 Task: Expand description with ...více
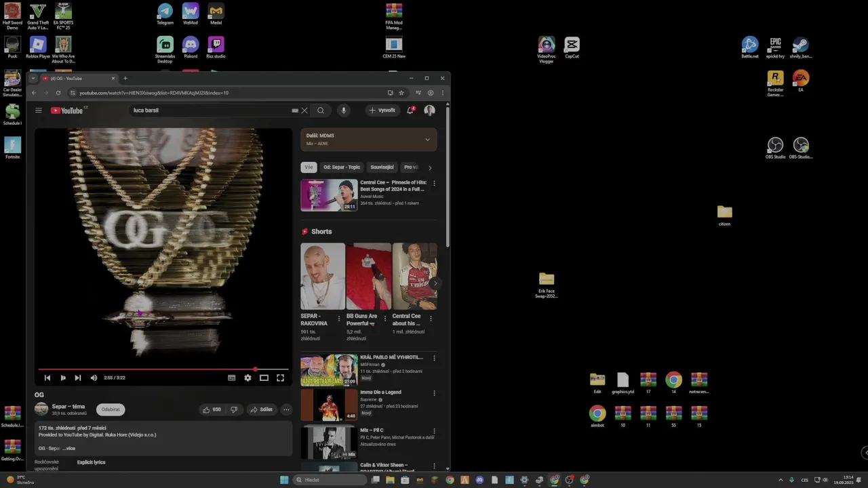(x=68, y=448)
